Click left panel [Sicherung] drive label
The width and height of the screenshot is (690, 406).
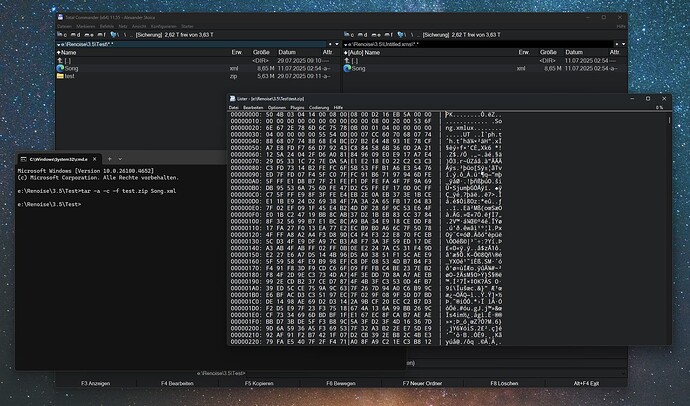pos(149,34)
